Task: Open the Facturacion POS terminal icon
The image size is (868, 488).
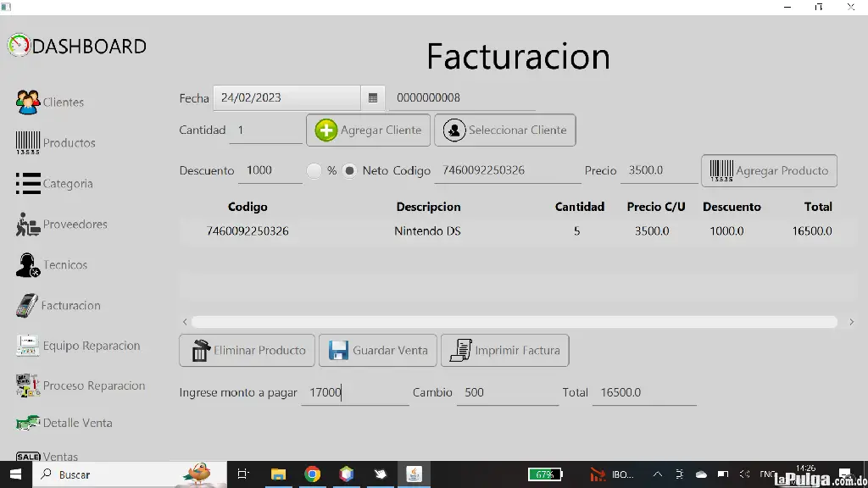Action: (x=26, y=305)
